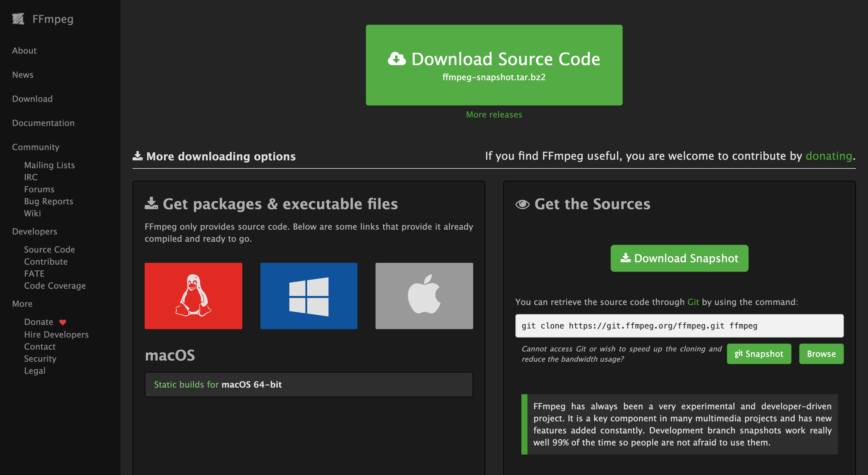Open Hire Developers link

click(56, 335)
